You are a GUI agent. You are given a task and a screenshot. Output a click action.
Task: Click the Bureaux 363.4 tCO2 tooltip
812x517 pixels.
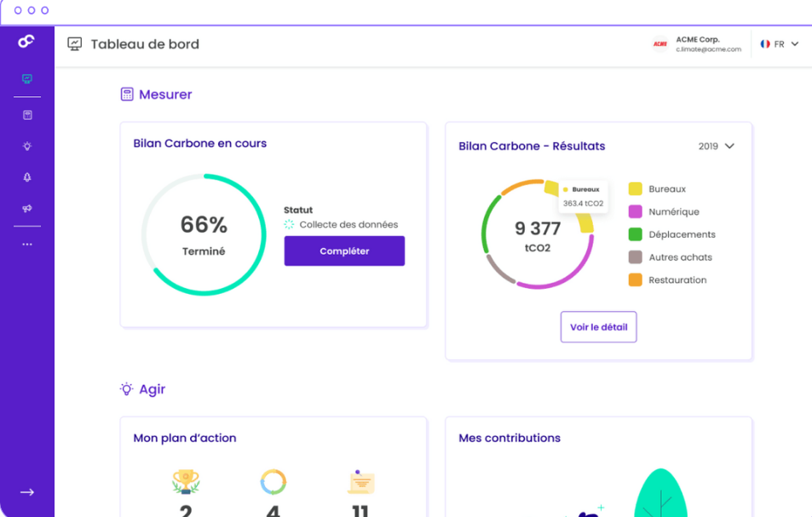click(585, 194)
